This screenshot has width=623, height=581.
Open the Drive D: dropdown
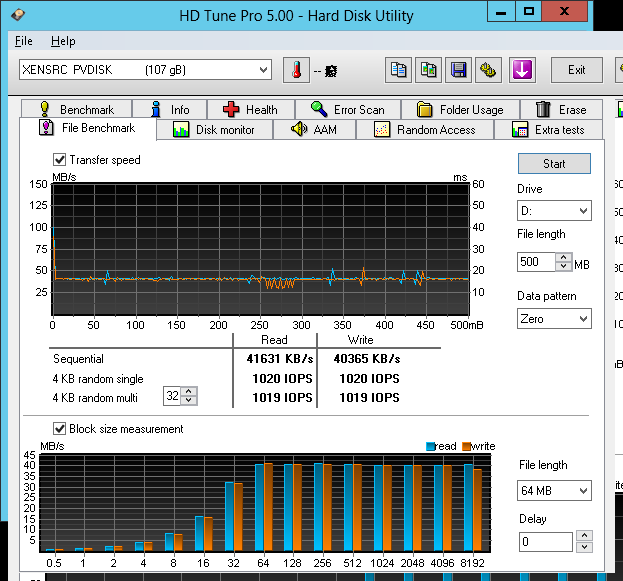[x=554, y=211]
